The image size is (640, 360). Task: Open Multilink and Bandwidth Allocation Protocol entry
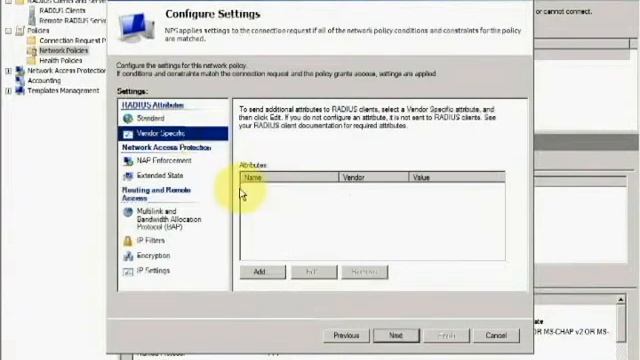pos(169,219)
